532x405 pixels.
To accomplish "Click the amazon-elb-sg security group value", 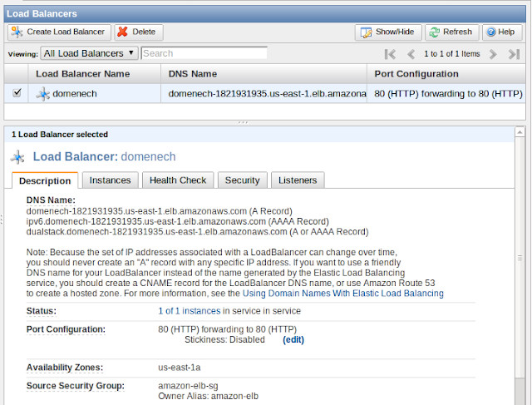I will click(188, 386).
